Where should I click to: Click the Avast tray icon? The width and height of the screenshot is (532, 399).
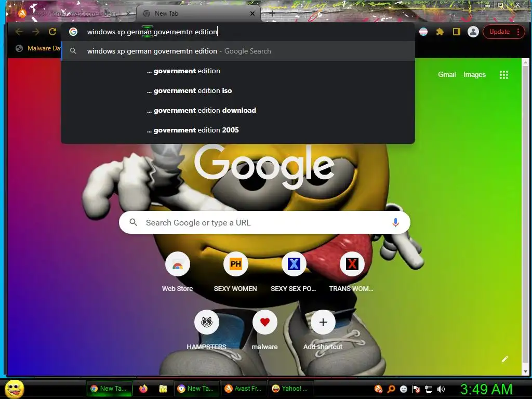tap(378, 389)
